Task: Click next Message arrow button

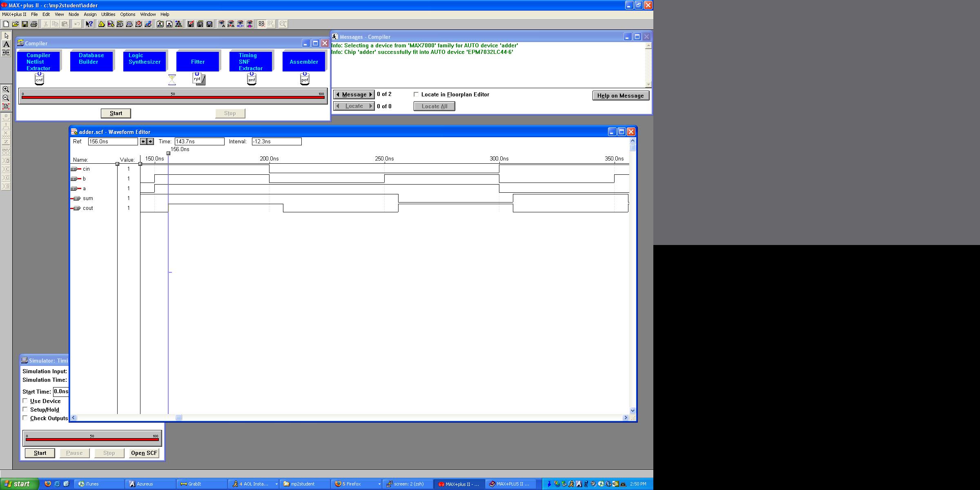Action: tap(370, 94)
